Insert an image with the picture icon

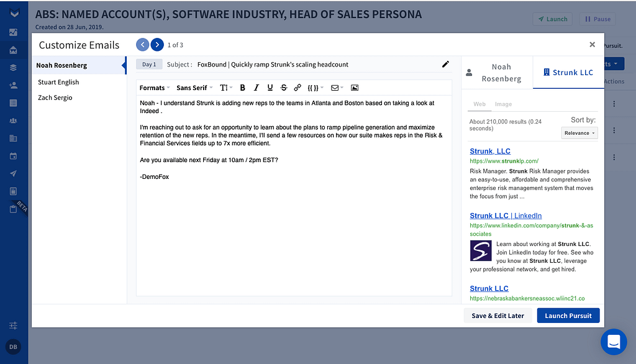tap(355, 88)
